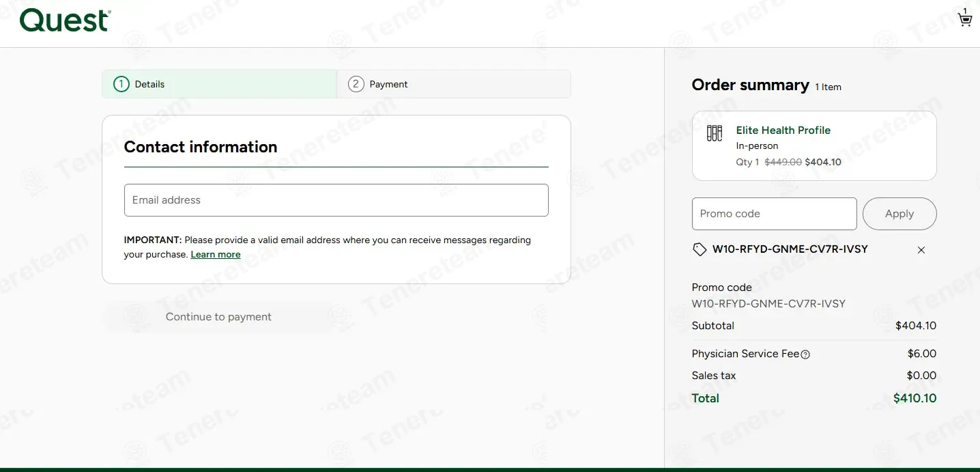This screenshot has width=980, height=472.
Task: Click the promo tag icon
Action: tap(700, 250)
